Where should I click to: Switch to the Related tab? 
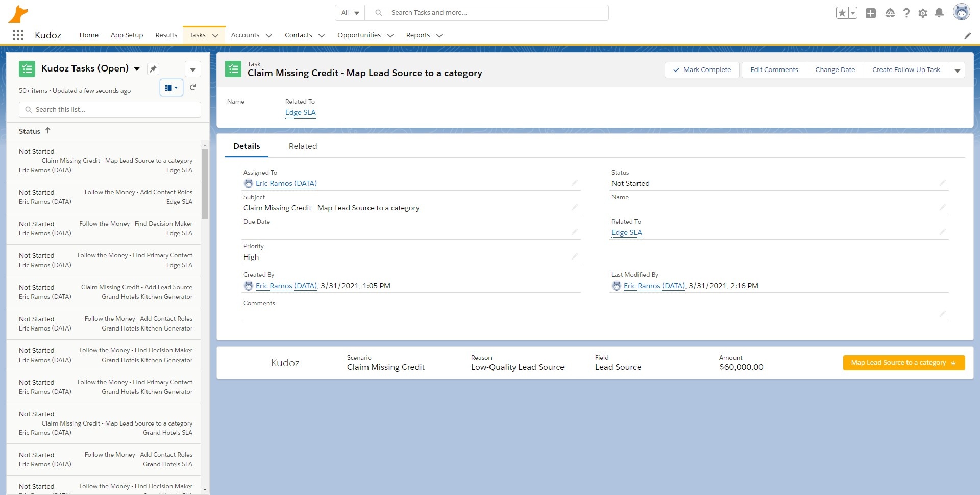click(303, 146)
